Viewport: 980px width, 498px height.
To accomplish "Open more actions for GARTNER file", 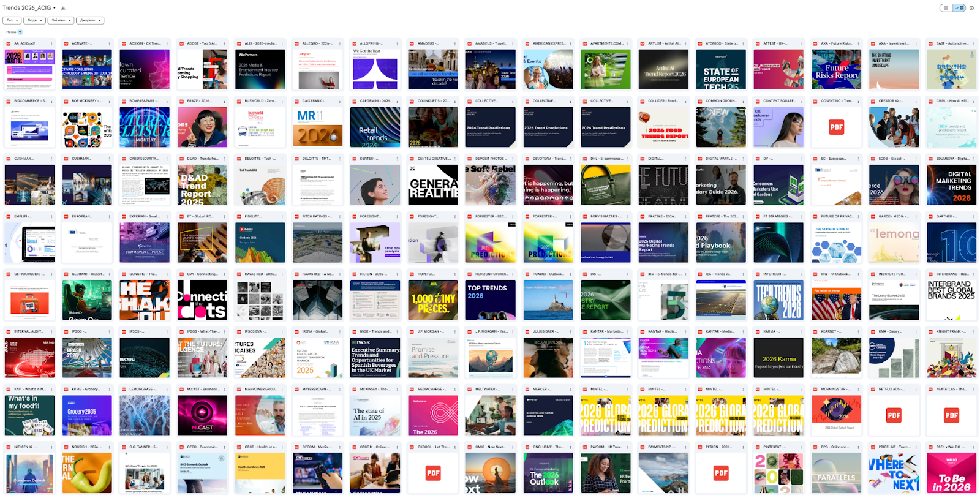I will 974,216.
